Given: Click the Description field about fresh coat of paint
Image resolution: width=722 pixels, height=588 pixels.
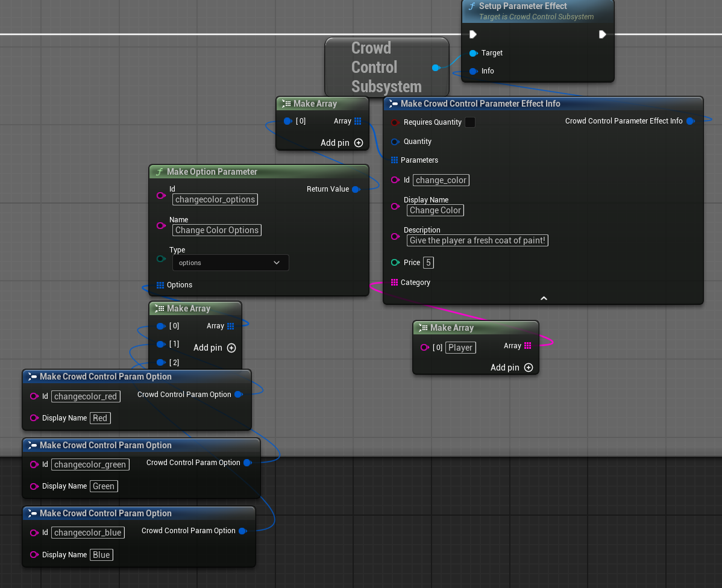Looking at the screenshot, I should click(477, 240).
